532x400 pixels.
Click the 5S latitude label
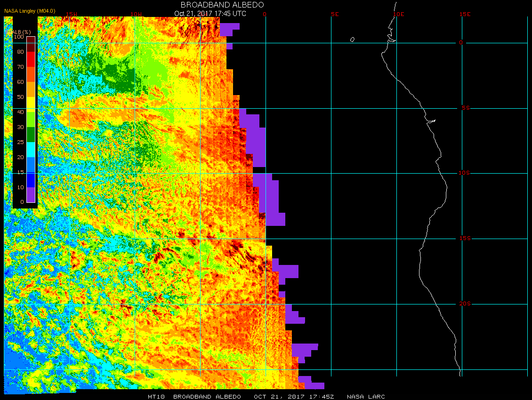[x=466, y=108]
